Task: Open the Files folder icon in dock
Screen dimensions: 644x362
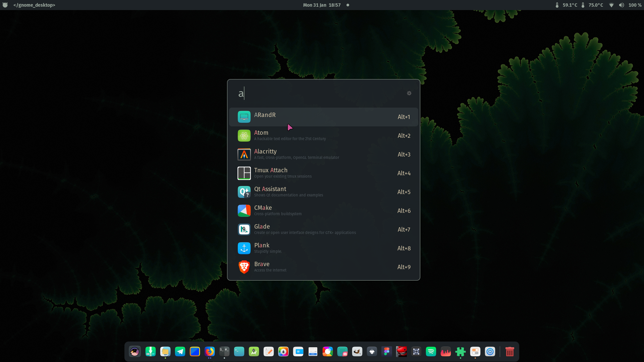Action: point(165,352)
